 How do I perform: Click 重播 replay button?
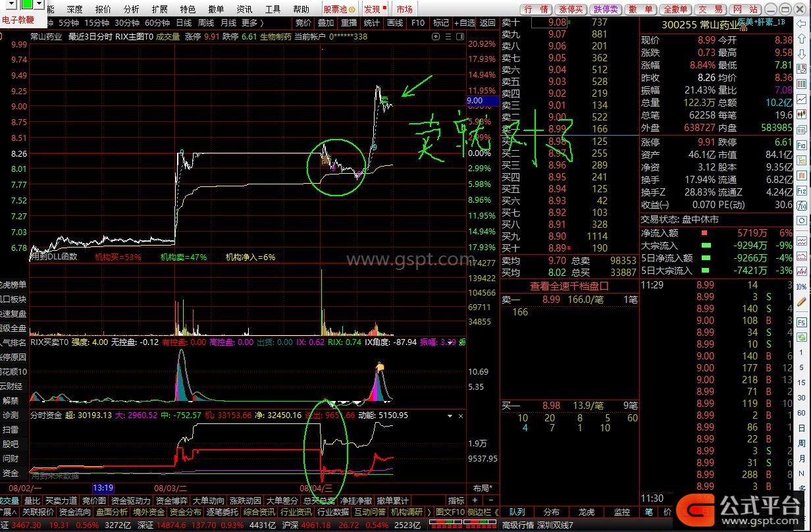point(349,22)
